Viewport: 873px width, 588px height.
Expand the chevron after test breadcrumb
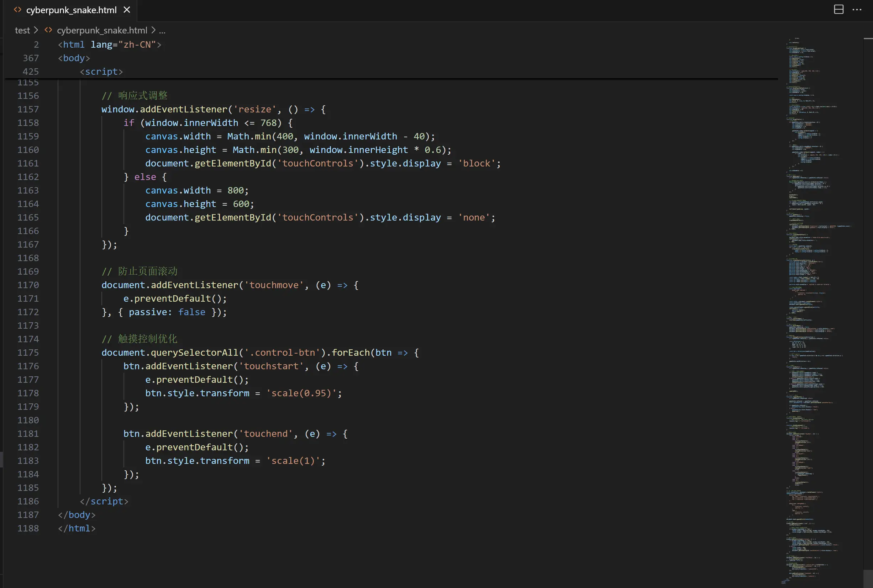pos(36,30)
